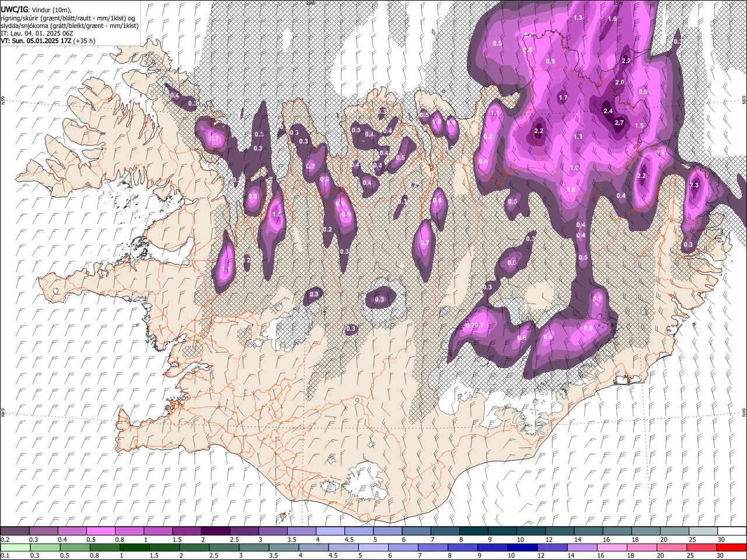The height and width of the screenshot is (560, 747).
Task: Click the gray-green swatch between 3 and 3.5 in the rain legend
Action: tap(255, 547)
